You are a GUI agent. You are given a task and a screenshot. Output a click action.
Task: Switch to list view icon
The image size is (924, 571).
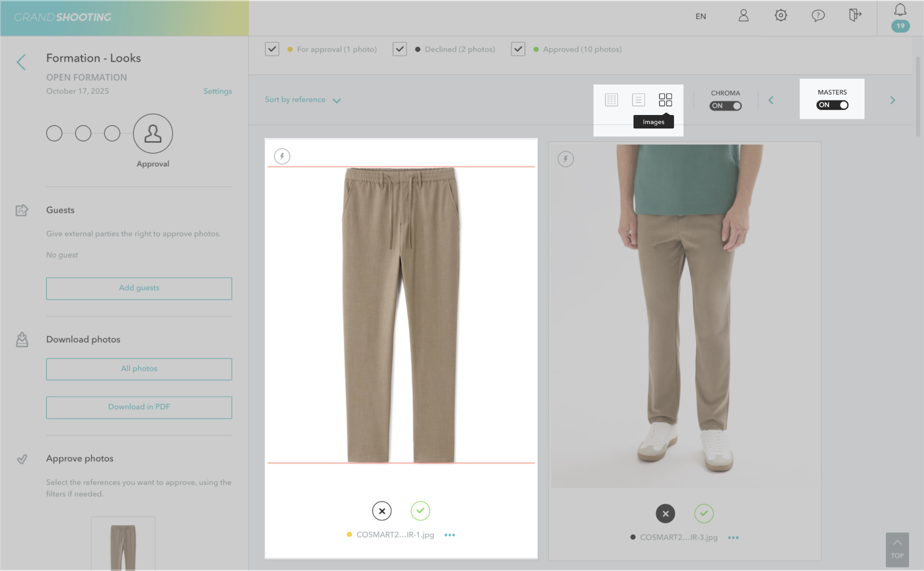pos(638,99)
